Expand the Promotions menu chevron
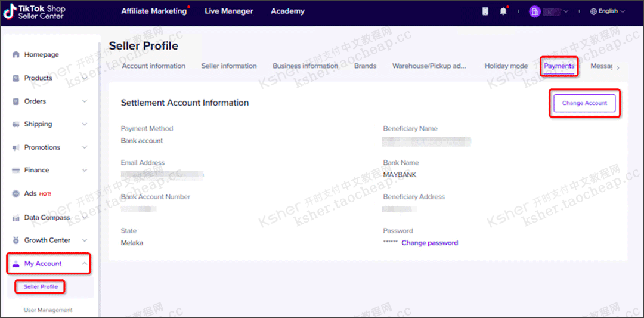Image resolution: width=644 pixels, height=318 pixels. 85,147
